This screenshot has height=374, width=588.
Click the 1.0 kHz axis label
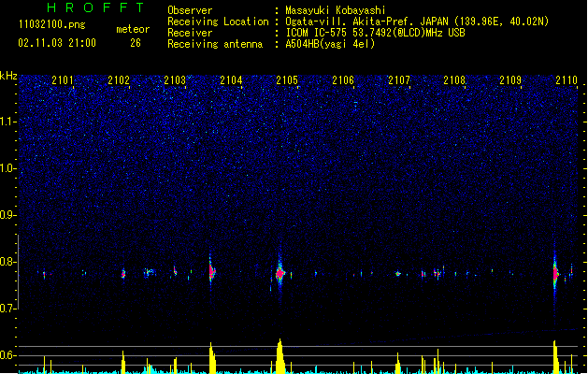click(x=8, y=168)
